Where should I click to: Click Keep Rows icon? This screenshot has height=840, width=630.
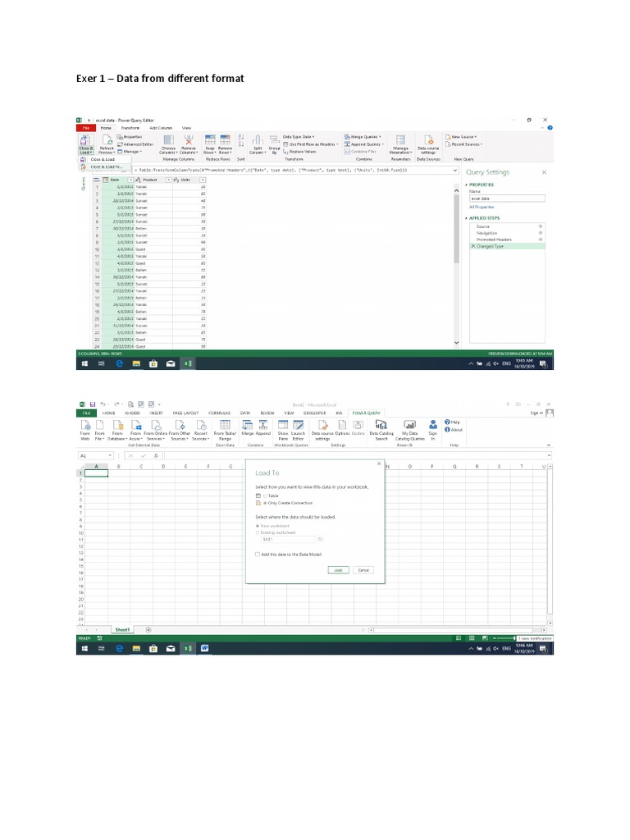tap(210, 140)
